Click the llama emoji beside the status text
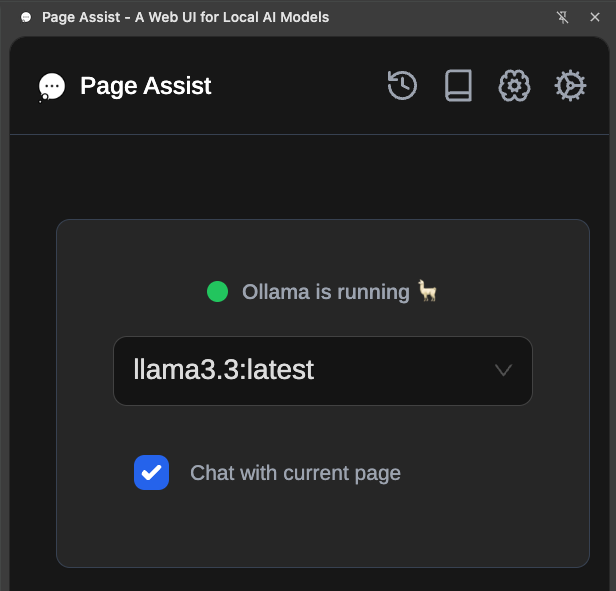 coord(427,291)
